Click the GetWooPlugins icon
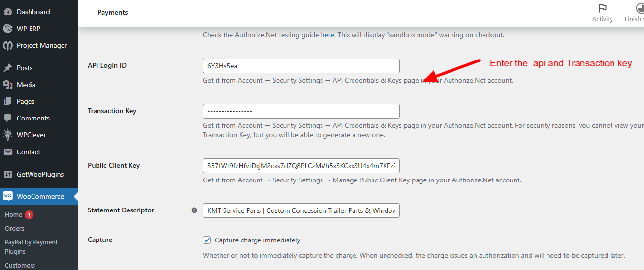 (8, 174)
